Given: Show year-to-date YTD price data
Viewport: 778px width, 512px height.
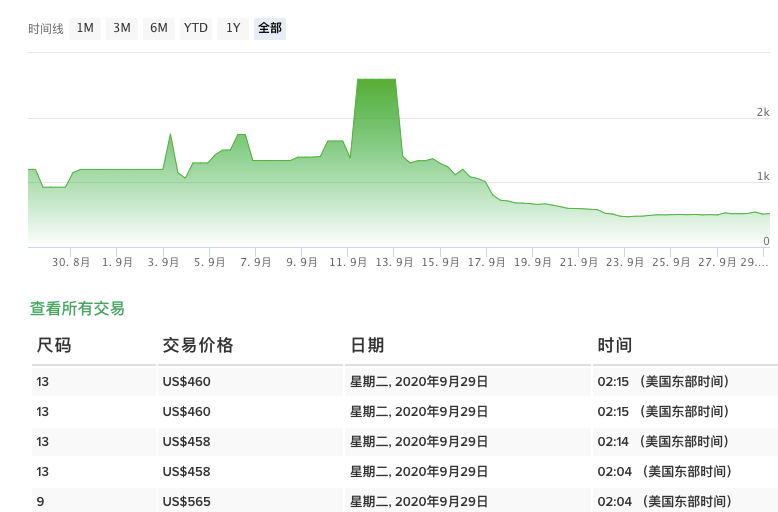Looking at the screenshot, I should [196, 28].
